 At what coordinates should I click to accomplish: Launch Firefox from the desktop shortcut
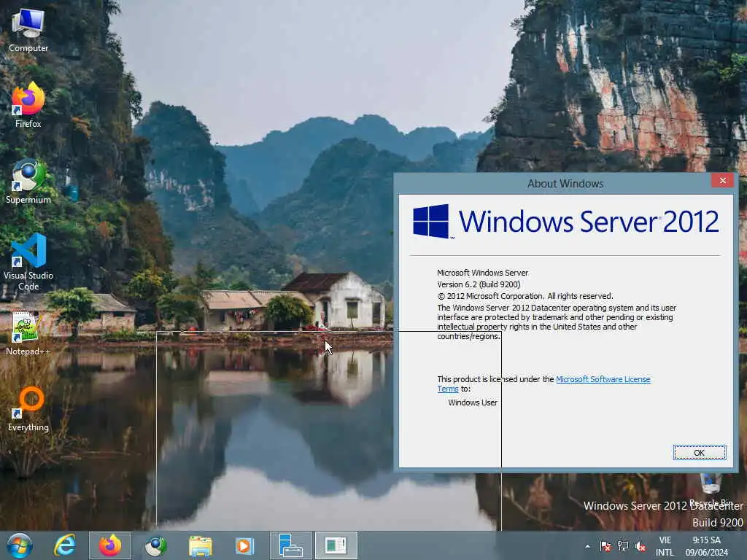[28, 105]
